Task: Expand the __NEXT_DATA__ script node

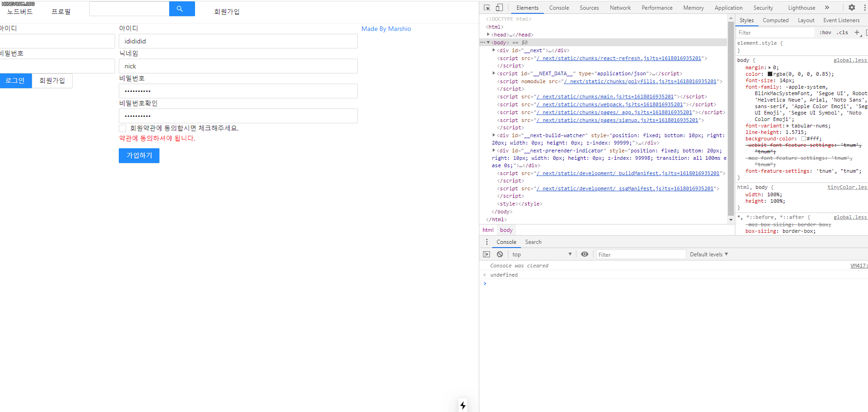Action: coord(494,73)
